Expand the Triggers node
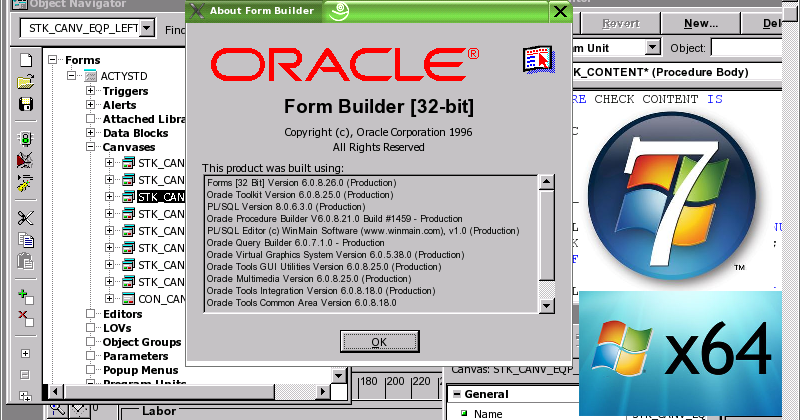 pyautogui.click(x=90, y=90)
